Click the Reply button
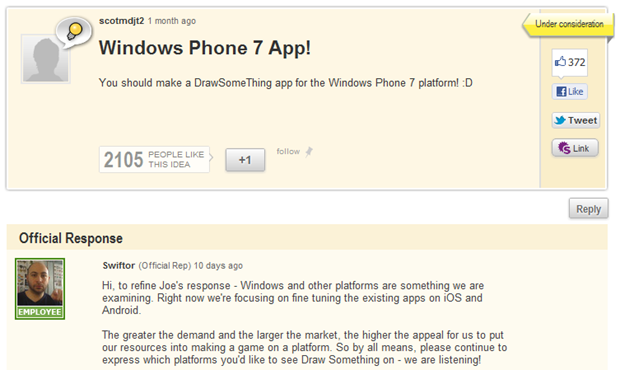Screen dimensions: 620x370 click(x=588, y=209)
